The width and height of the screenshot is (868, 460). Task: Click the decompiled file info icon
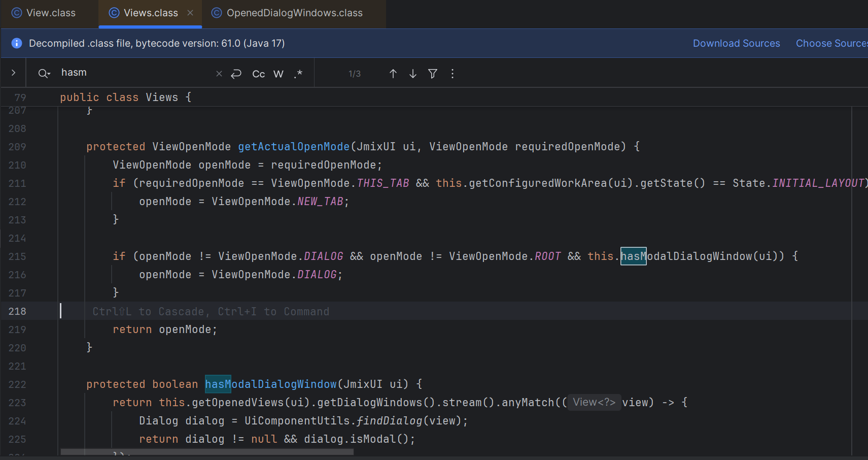(17, 43)
